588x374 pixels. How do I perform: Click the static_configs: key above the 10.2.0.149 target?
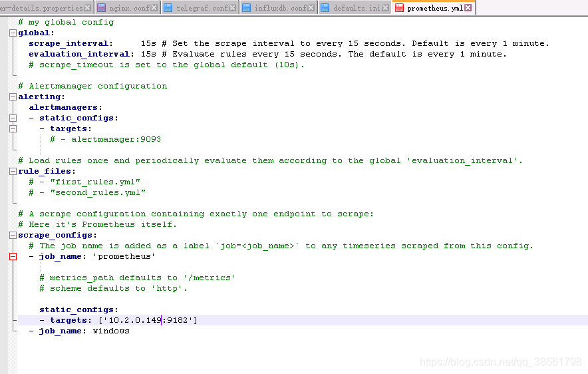(78, 310)
